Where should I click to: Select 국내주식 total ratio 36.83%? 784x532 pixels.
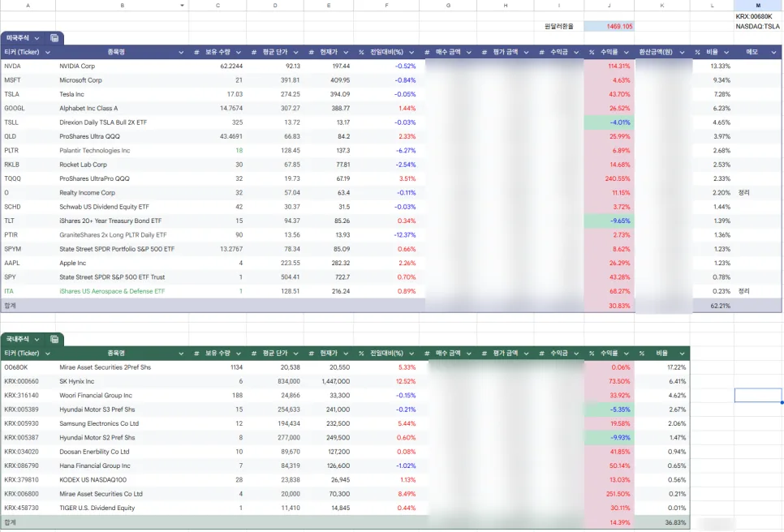tap(662, 522)
